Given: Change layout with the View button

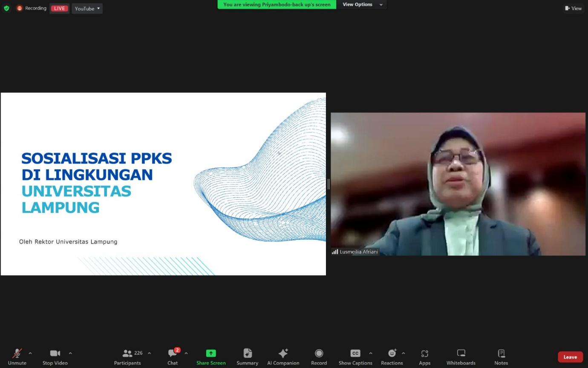Looking at the screenshot, I should click(x=573, y=8).
